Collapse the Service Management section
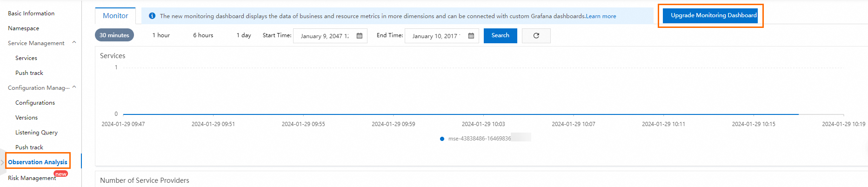Viewport: 868px width, 187px height. pyautogui.click(x=74, y=43)
